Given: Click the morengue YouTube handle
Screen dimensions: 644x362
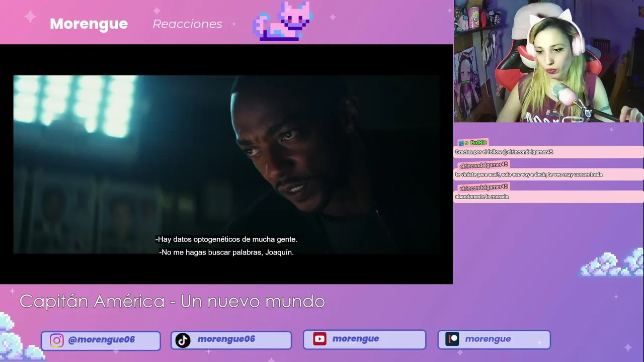Looking at the screenshot, I should (356, 339).
